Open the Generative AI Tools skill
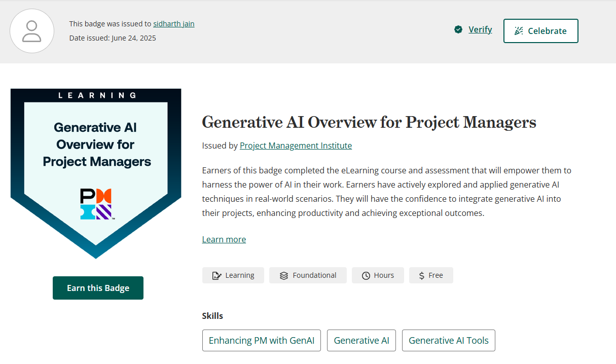Screen dimensions: 616x364 (448, 341)
